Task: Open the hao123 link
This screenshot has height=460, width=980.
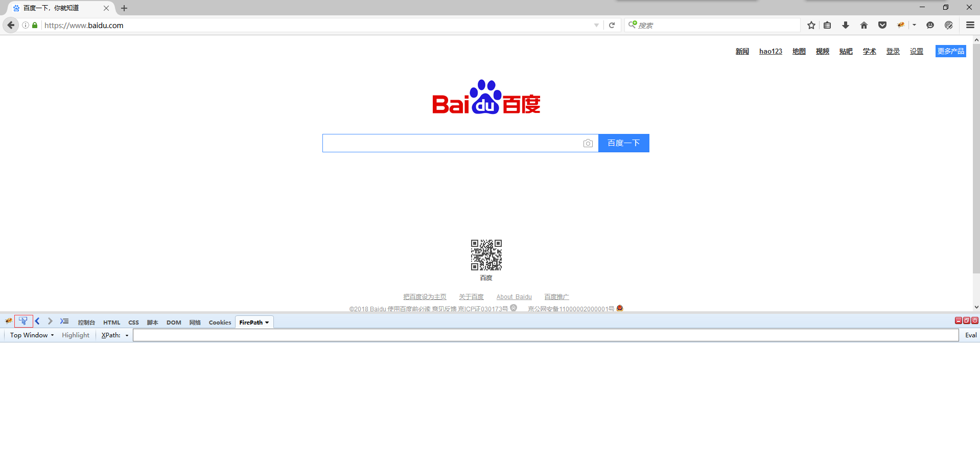Action: tap(771, 52)
